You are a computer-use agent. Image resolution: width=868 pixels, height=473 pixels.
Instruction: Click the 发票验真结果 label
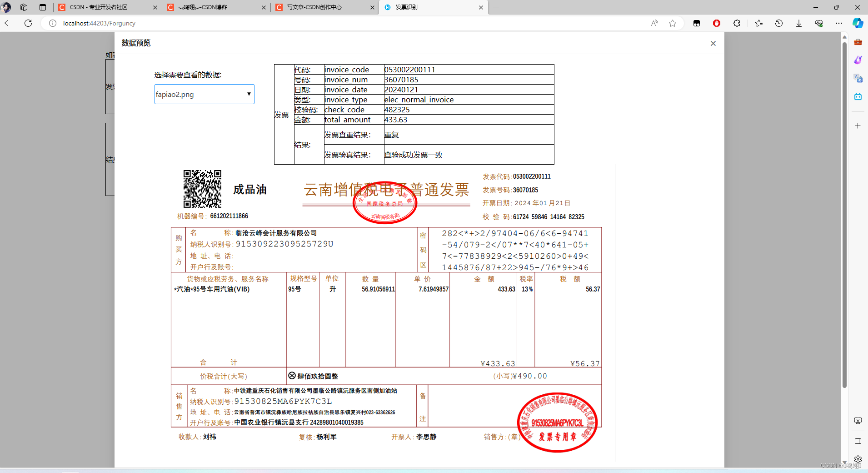(347, 155)
